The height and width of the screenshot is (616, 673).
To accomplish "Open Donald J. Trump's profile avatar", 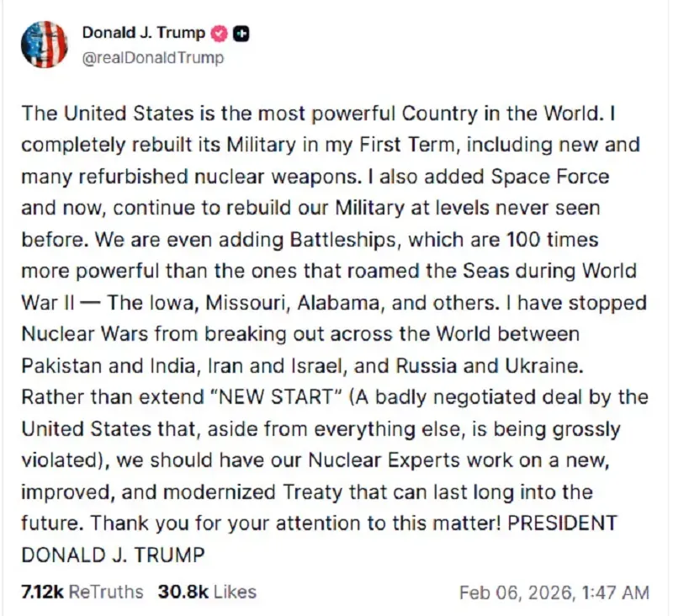I will pos(44,45).
